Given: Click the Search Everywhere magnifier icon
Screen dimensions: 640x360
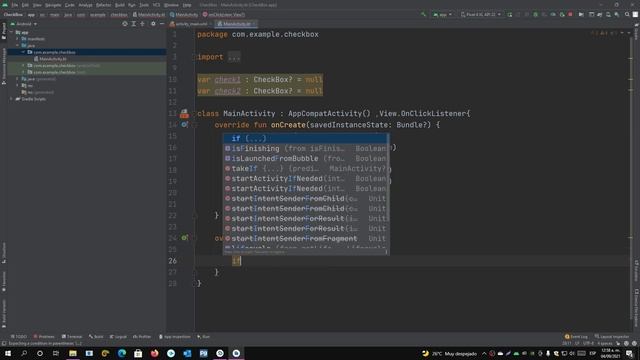Looking at the screenshot, I should (x=627, y=14).
